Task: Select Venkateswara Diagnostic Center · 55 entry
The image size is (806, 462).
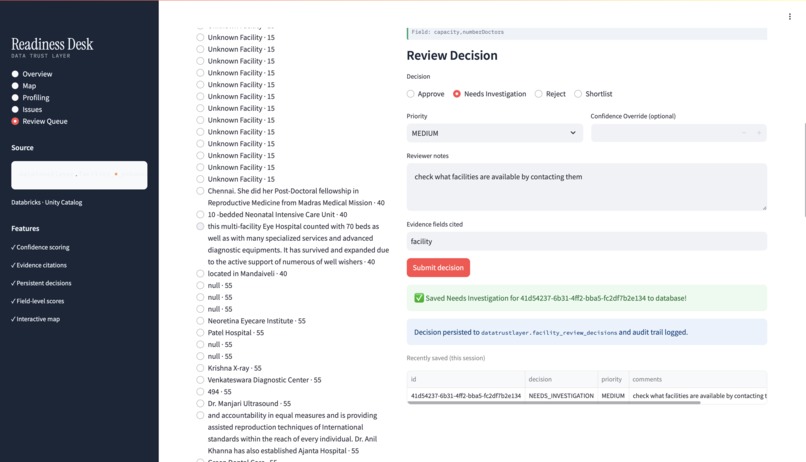Action: (x=259, y=380)
